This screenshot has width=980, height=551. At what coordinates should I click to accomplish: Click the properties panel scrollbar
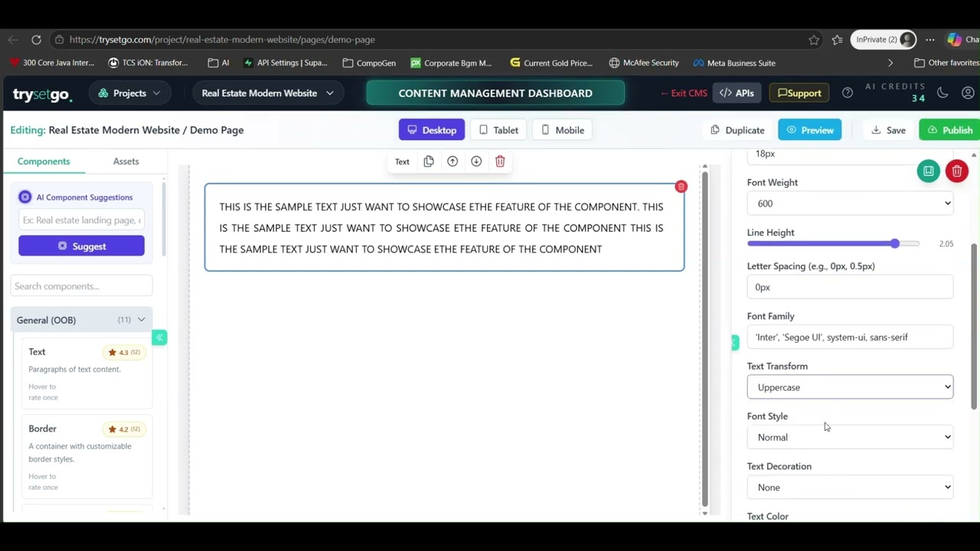click(x=974, y=327)
